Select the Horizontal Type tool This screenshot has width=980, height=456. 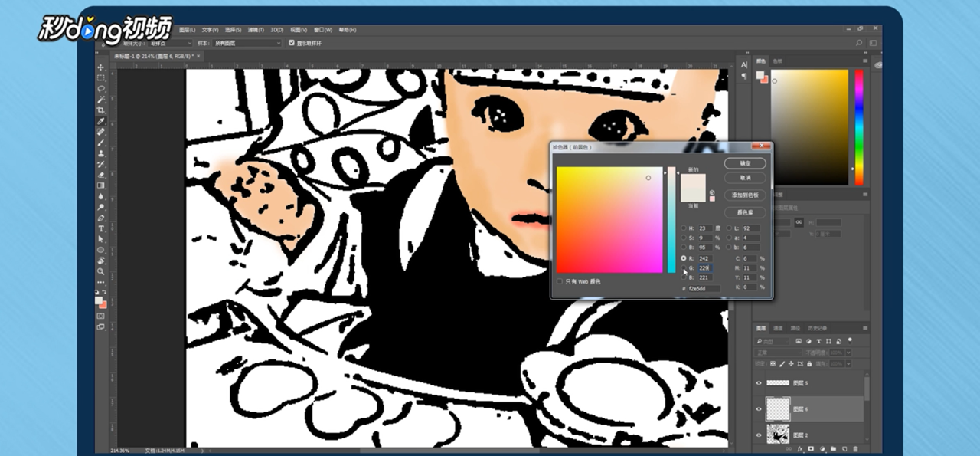(x=100, y=228)
